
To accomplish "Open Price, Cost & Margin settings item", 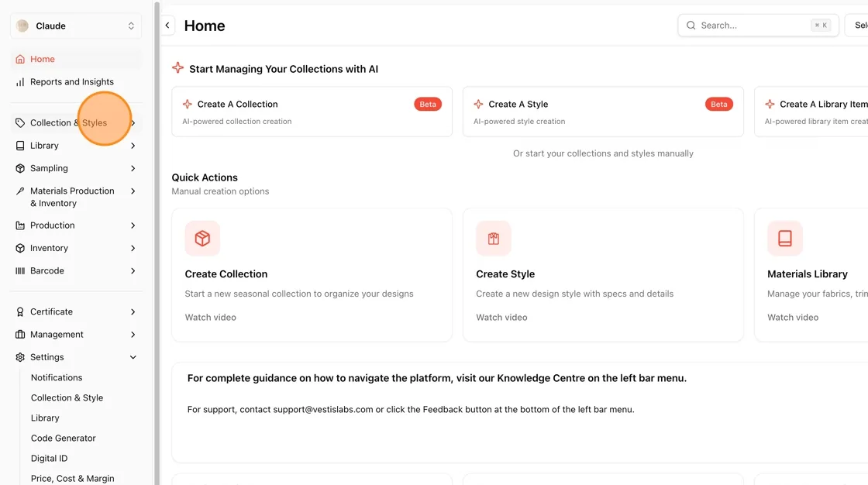I will (73, 479).
